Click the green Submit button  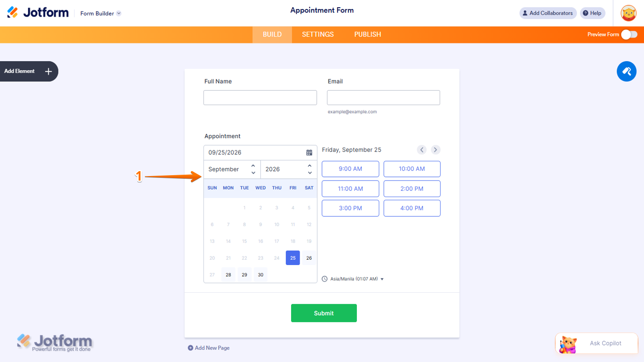coord(324,313)
